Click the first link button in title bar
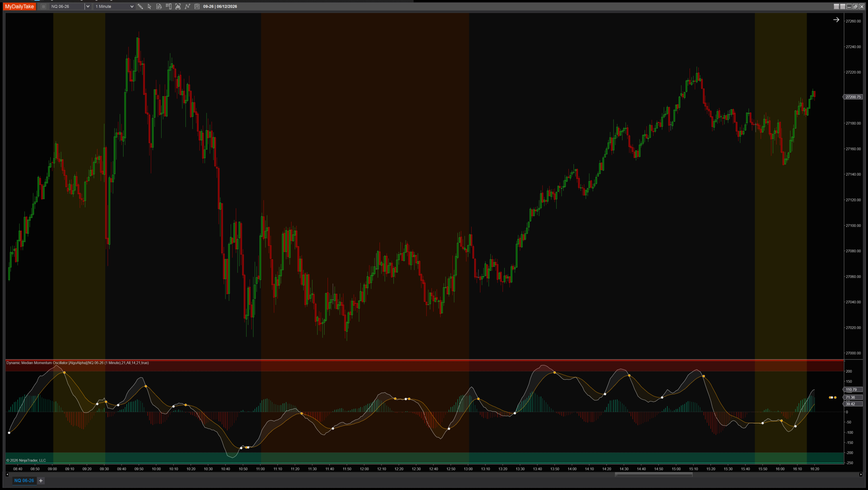 point(836,6)
